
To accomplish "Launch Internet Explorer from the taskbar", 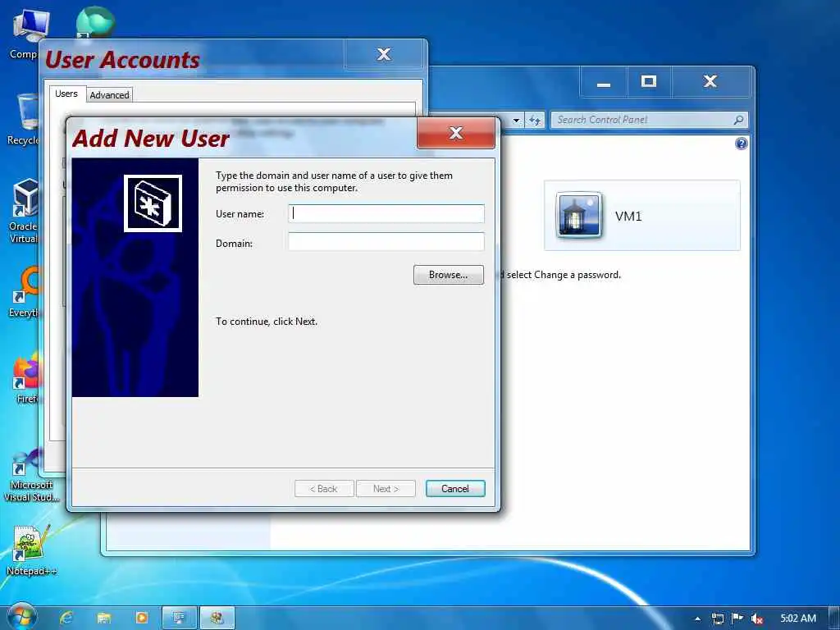I will [66, 619].
